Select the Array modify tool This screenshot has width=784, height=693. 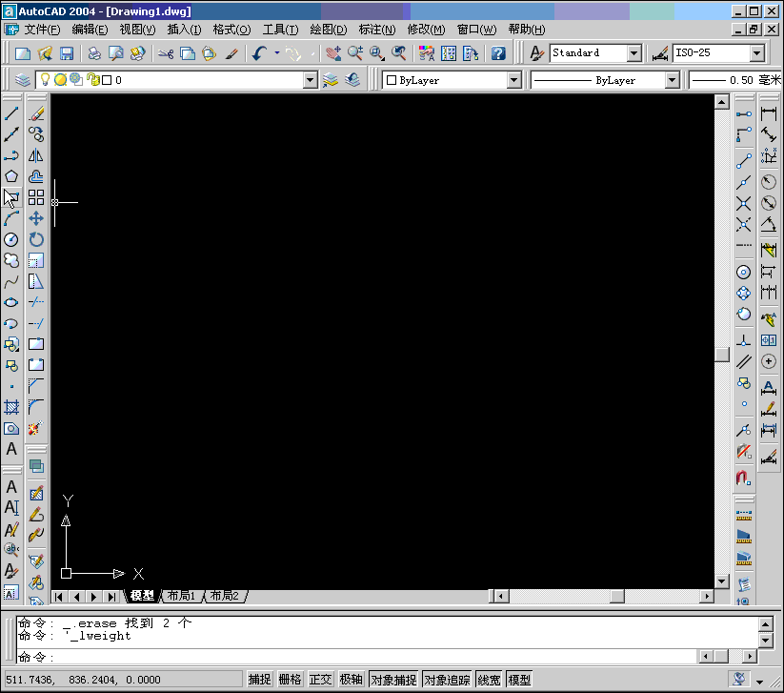(36, 197)
